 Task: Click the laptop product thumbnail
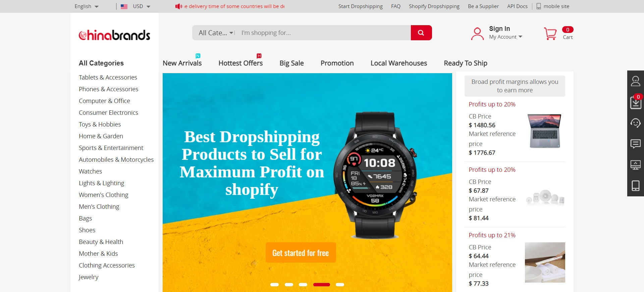[545, 131]
